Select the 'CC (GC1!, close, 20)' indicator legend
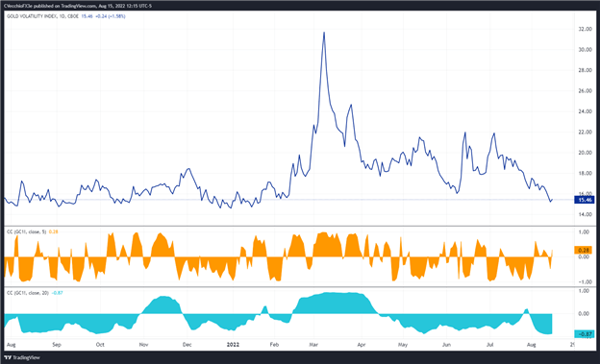Viewport: 600px width, 364px height. point(28,293)
